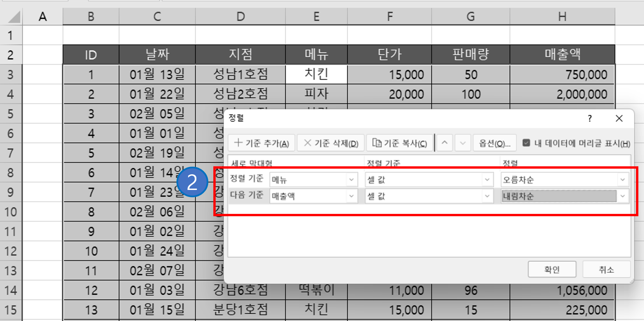This screenshot has width=644, height=321.
Task: Copy the sort level using 기준 복사
Action: [399, 143]
